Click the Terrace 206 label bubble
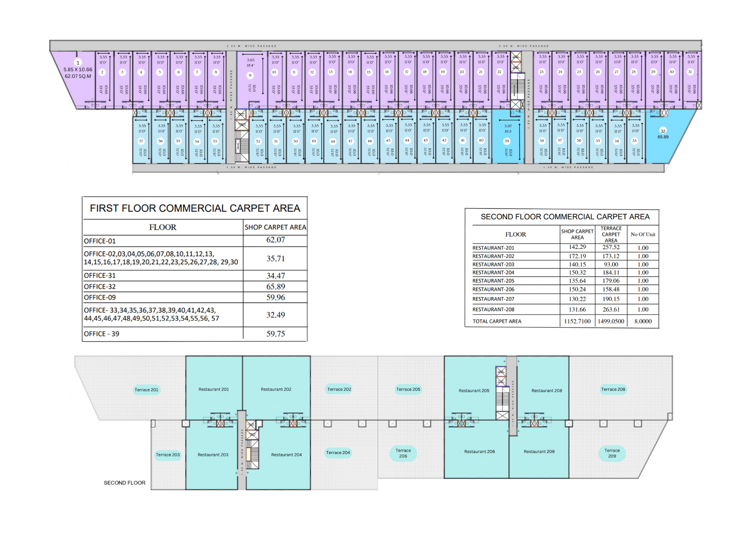Viewport: 756px width, 534px height. point(403,453)
